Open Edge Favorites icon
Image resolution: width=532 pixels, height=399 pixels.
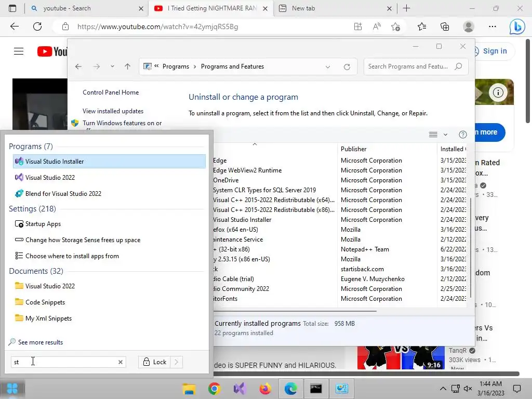pos(422,26)
